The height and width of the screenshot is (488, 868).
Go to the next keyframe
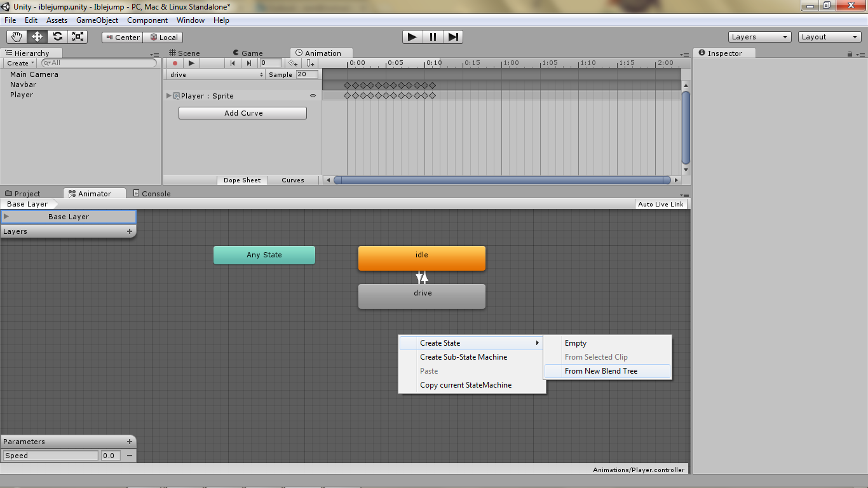249,63
